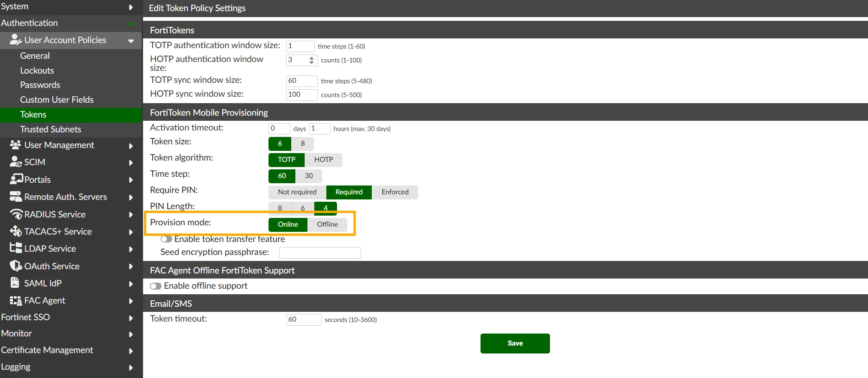This screenshot has height=378, width=868.
Task: Click the LDAP Service tree icon
Action: click(16, 248)
